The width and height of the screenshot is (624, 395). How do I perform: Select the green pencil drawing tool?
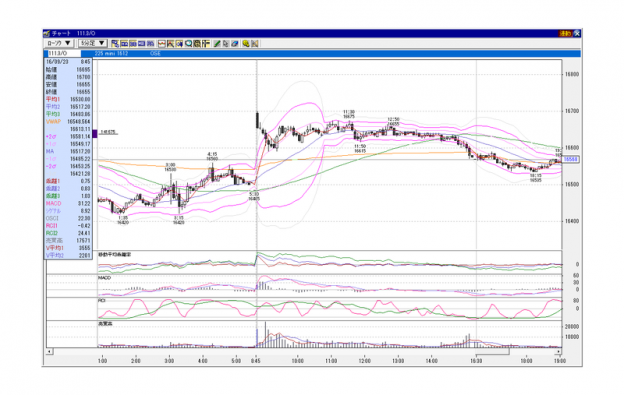click(x=217, y=43)
